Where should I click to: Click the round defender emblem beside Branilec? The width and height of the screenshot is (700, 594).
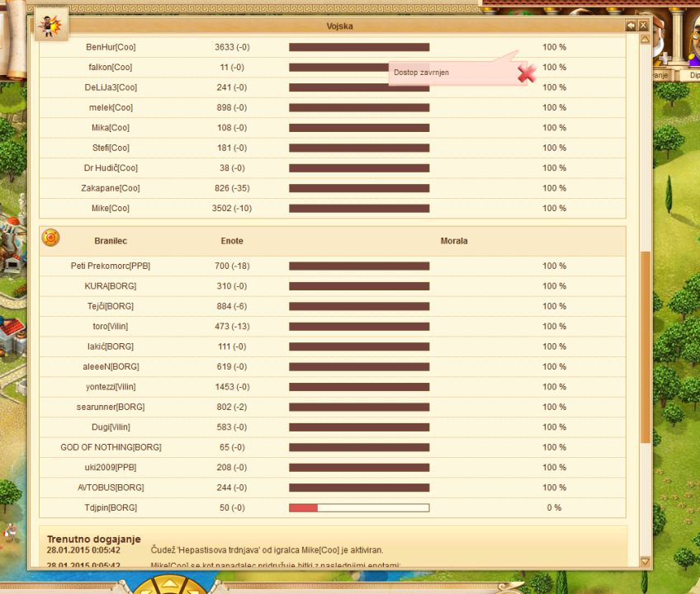(51, 238)
